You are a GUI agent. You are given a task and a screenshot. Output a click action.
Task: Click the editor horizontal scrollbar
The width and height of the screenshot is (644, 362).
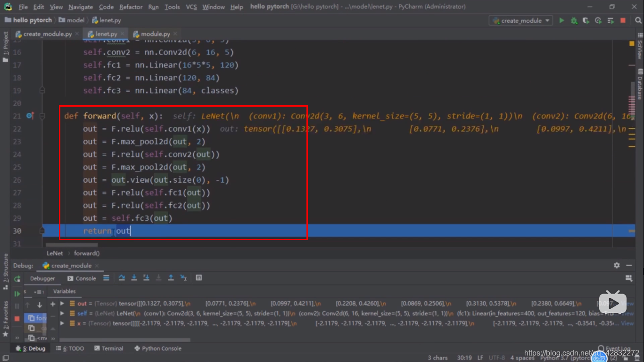[x=72, y=245]
